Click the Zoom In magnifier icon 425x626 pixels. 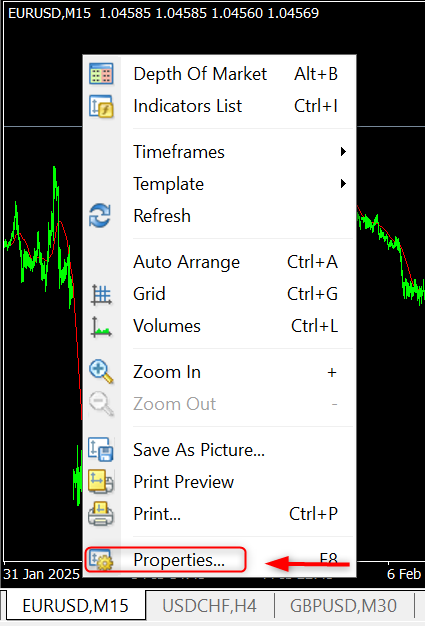pyautogui.click(x=101, y=372)
